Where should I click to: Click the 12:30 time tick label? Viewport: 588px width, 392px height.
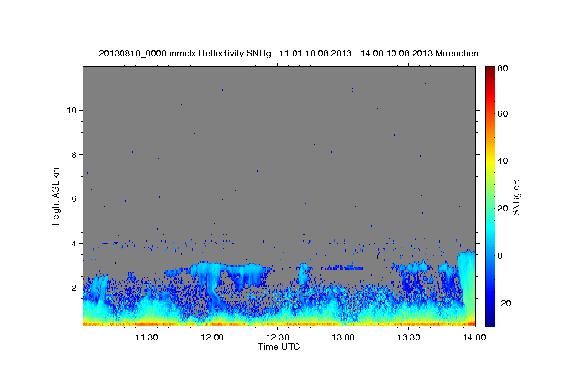click(277, 337)
